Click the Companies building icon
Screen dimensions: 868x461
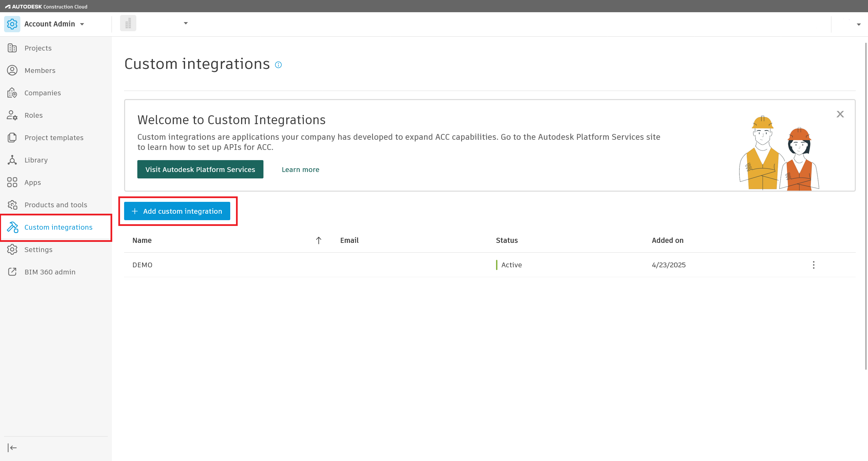point(12,93)
